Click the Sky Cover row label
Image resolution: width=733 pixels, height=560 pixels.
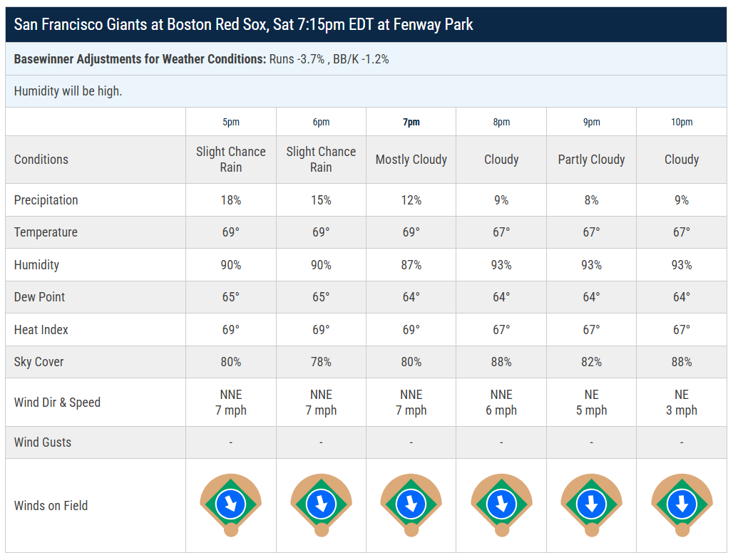pyautogui.click(x=39, y=362)
